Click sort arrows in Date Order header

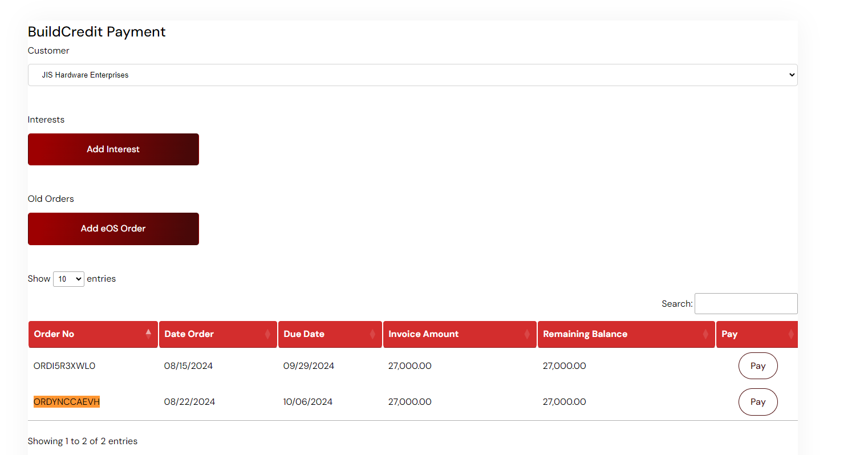point(267,334)
